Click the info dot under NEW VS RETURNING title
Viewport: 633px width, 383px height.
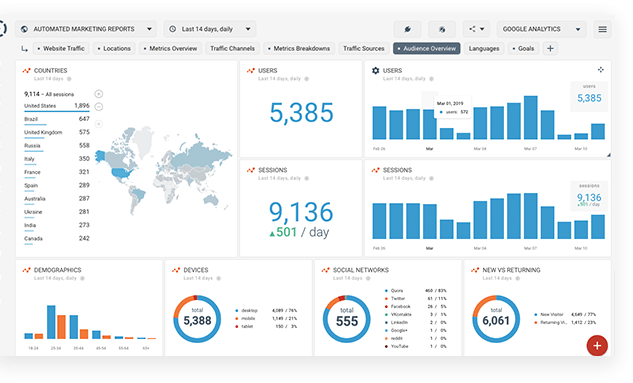click(x=518, y=278)
